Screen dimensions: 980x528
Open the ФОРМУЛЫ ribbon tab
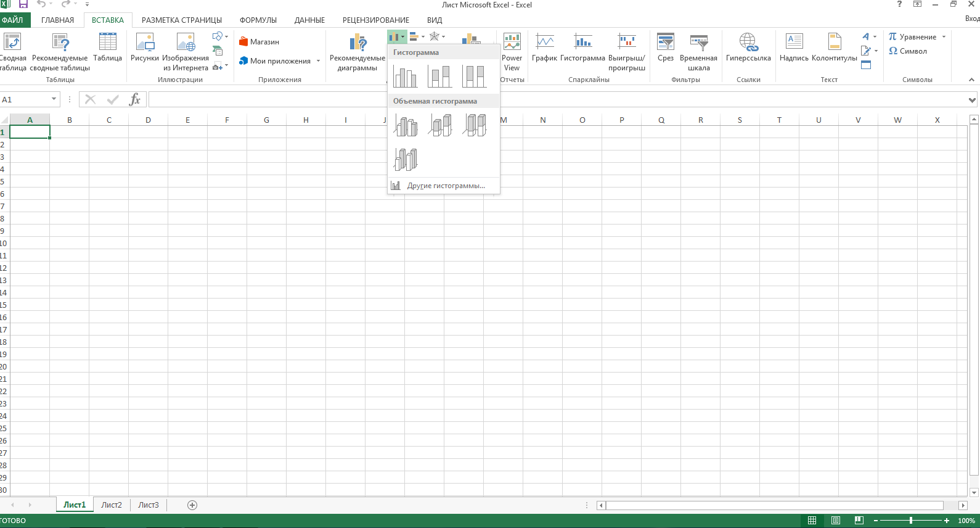click(x=258, y=20)
